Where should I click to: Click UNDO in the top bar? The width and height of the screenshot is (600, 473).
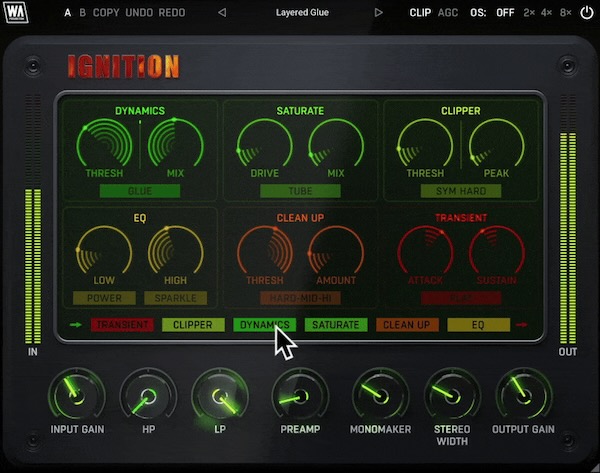click(139, 13)
